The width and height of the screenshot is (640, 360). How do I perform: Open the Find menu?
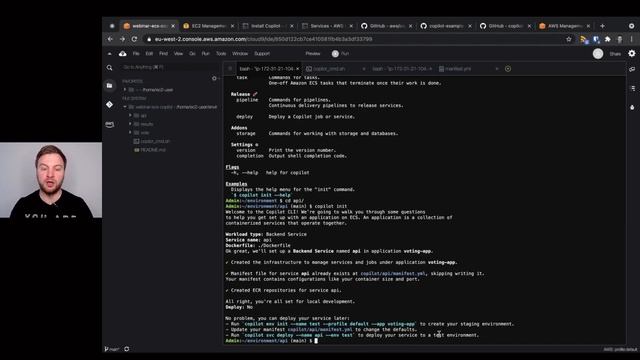[x=163, y=53]
